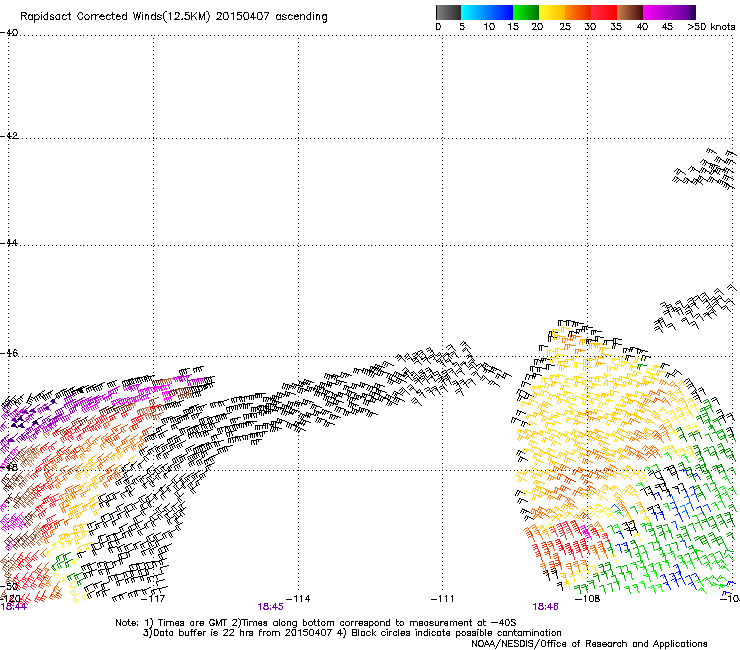Click the -46 latitude axis label

pyautogui.click(x=9, y=353)
